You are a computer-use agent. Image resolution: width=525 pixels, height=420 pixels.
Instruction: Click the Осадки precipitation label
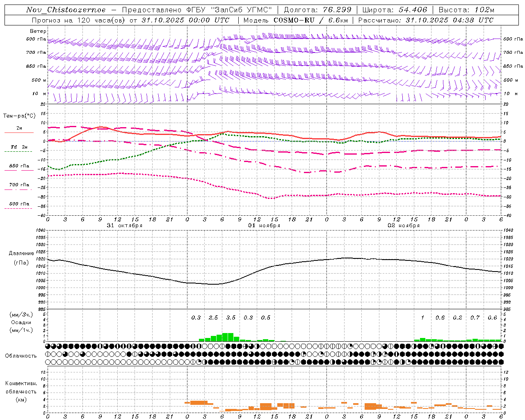click(21, 322)
